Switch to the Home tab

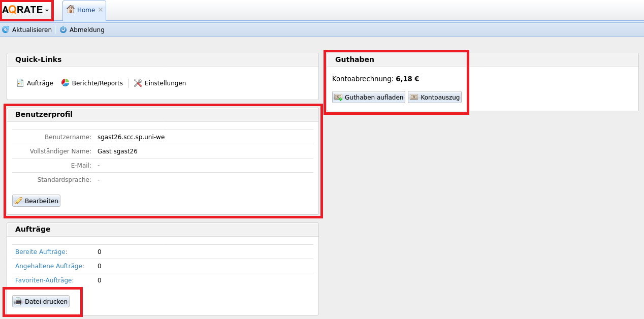pos(85,10)
